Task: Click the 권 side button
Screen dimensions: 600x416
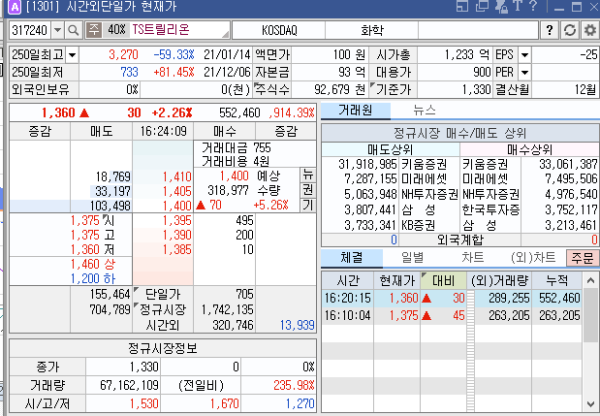Action: 308,190
